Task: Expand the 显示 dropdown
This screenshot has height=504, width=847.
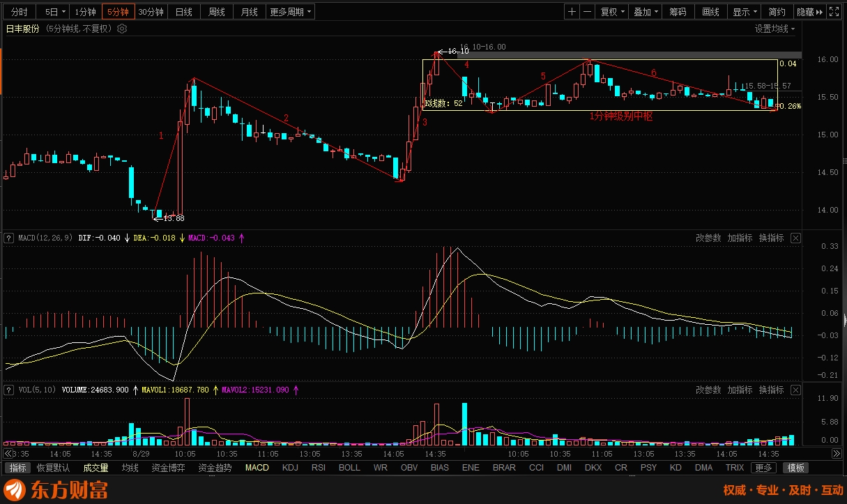Action: click(745, 12)
